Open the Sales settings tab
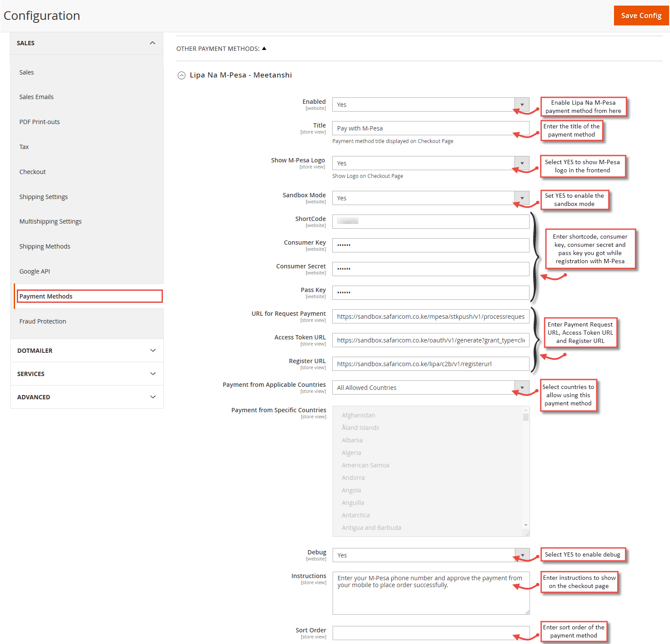Screen dimensions: 670x644 tap(27, 72)
